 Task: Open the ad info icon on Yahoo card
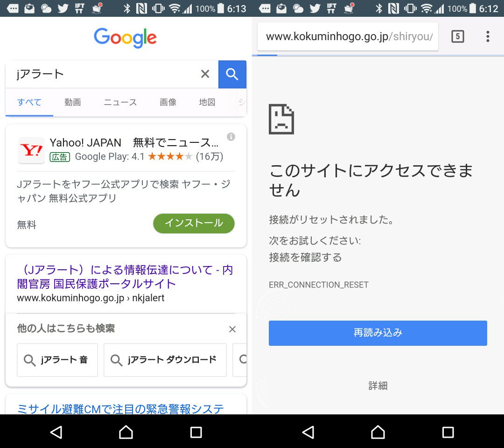click(x=231, y=137)
